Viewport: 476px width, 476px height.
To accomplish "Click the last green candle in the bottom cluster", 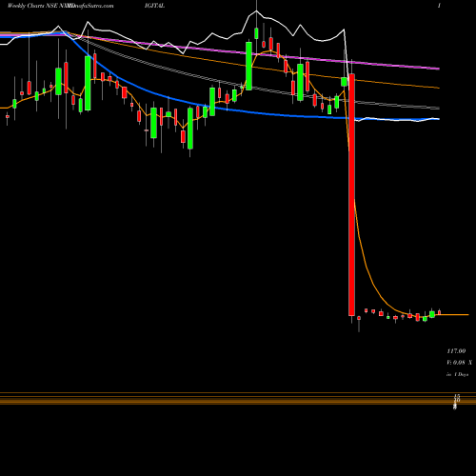I will pyautogui.click(x=432, y=314).
